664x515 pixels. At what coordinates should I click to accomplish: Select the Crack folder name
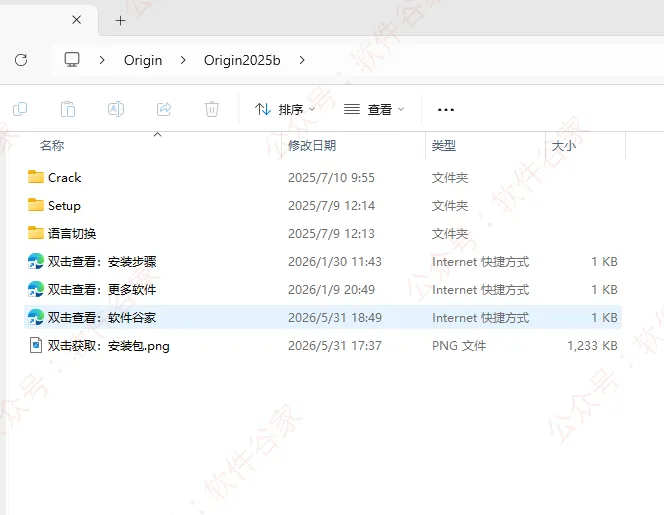[x=64, y=177]
